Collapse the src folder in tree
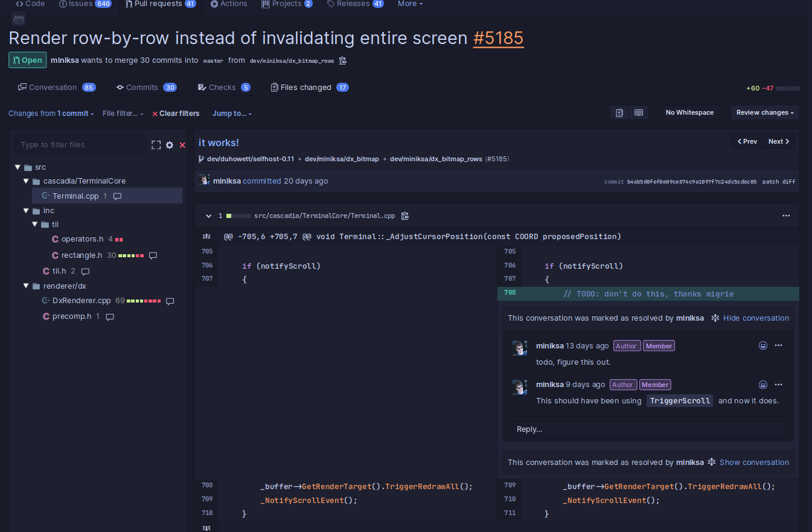Viewport: 812px width, 532px height. tap(17, 167)
